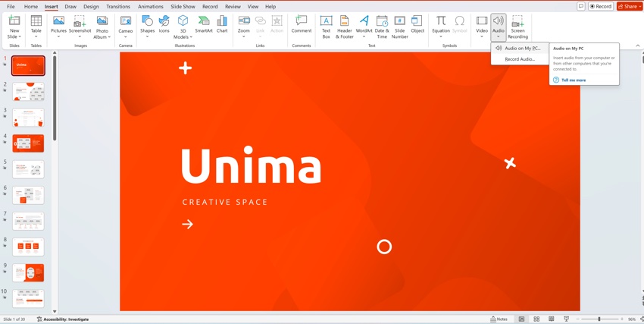Insert Date & Time
The image size is (644, 324).
382,27
